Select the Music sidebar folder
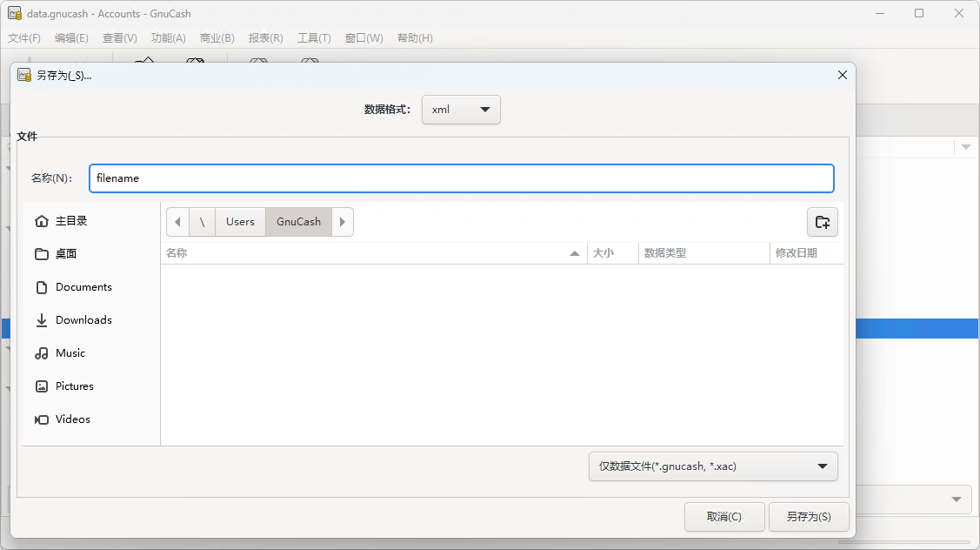 click(x=70, y=353)
